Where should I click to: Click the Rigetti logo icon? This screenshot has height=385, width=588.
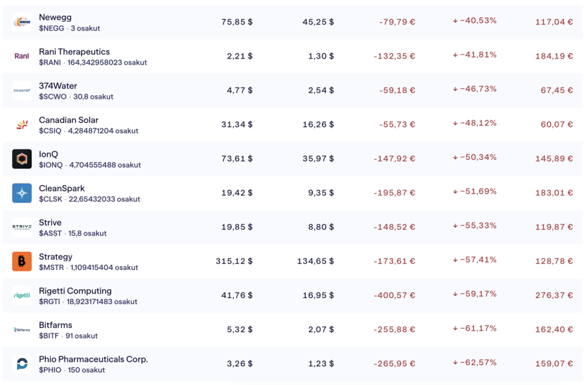(x=22, y=295)
